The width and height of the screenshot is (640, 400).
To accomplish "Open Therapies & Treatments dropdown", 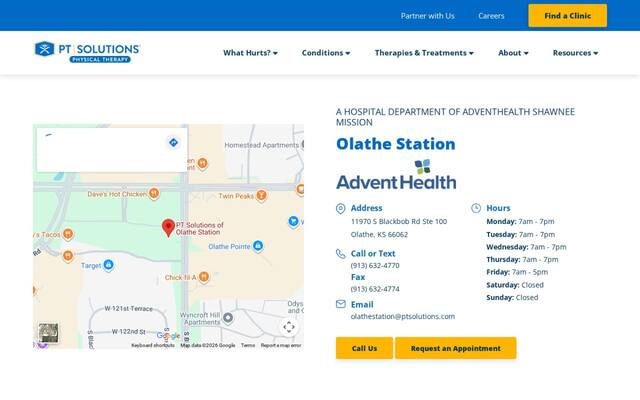I will (x=424, y=53).
